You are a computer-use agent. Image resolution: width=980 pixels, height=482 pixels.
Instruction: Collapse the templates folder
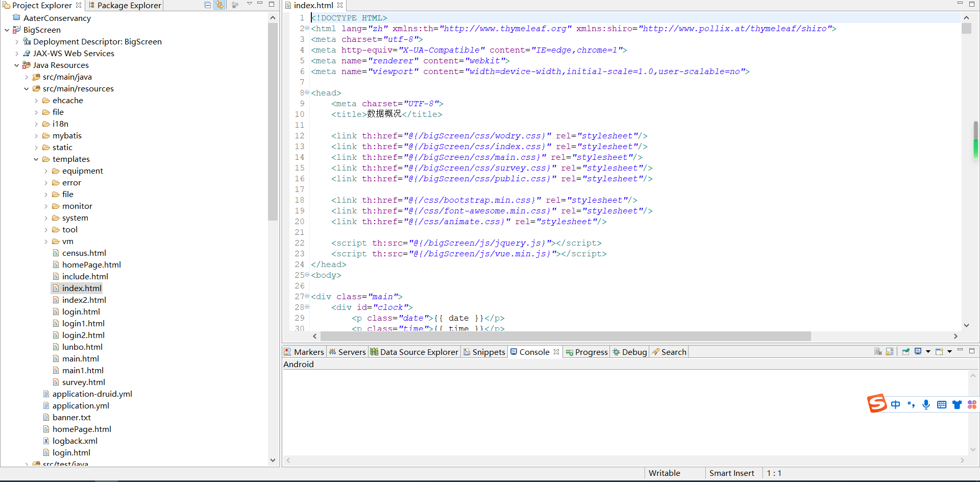(36, 159)
